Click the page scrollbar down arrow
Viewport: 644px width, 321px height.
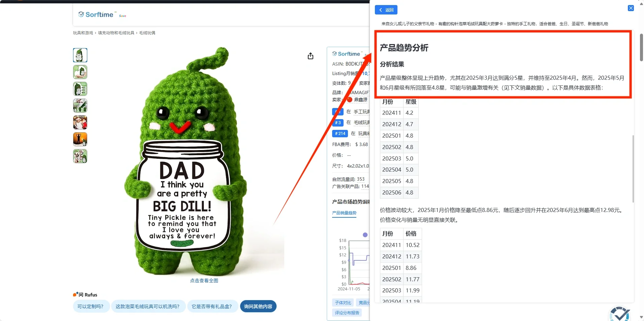[641, 317]
